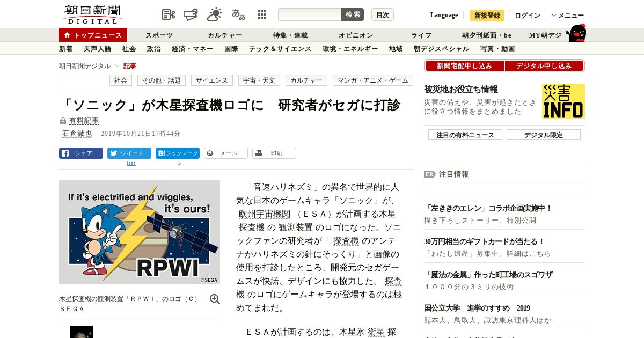Click the black mascot character icon

click(x=576, y=33)
